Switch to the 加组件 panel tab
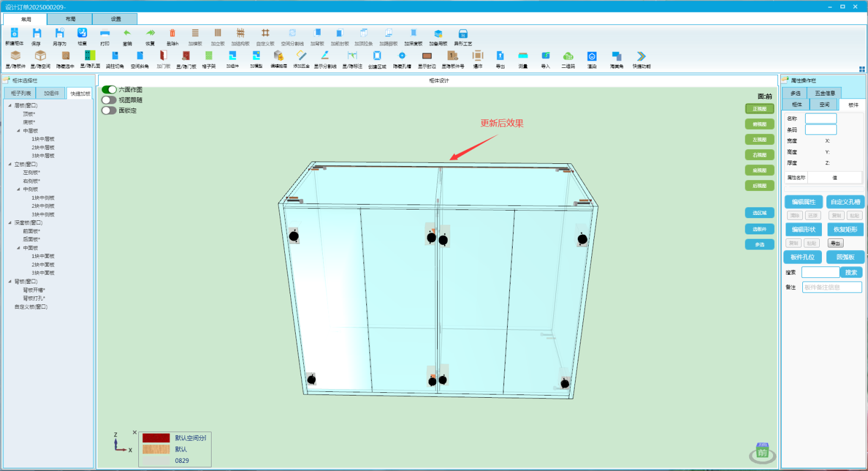This screenshot has width=868, height=471. 52,93
